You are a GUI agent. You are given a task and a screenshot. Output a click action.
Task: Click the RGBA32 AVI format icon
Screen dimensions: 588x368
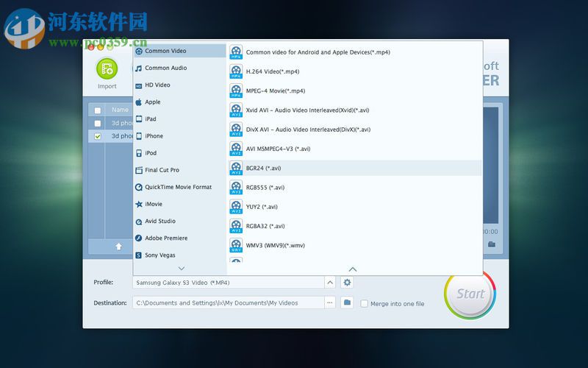[x=236, y=226]
